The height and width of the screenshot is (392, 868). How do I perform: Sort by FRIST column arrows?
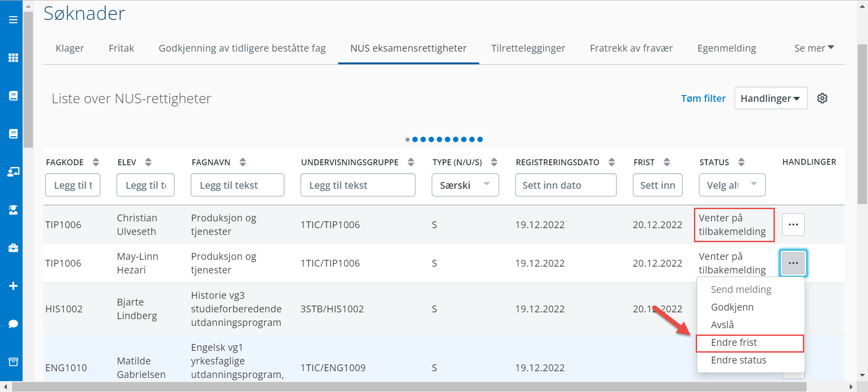[x=667, y=162]
